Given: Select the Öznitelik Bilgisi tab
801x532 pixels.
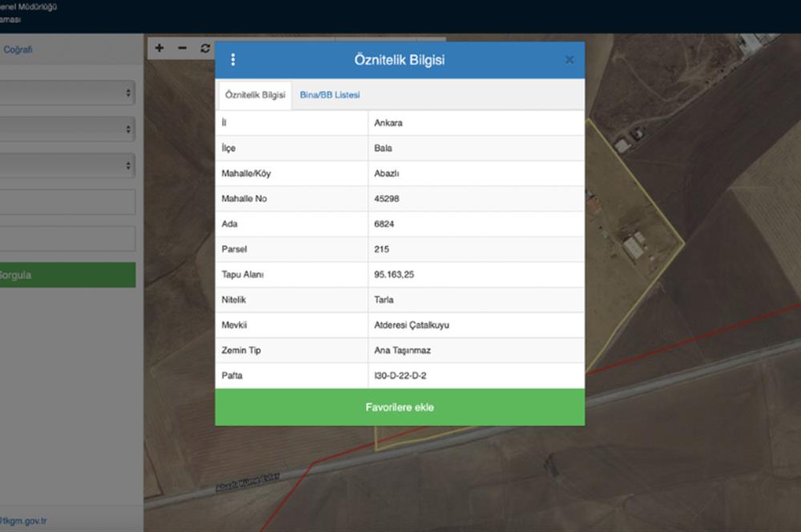Looking at the screenshot, I should (255, 95).
